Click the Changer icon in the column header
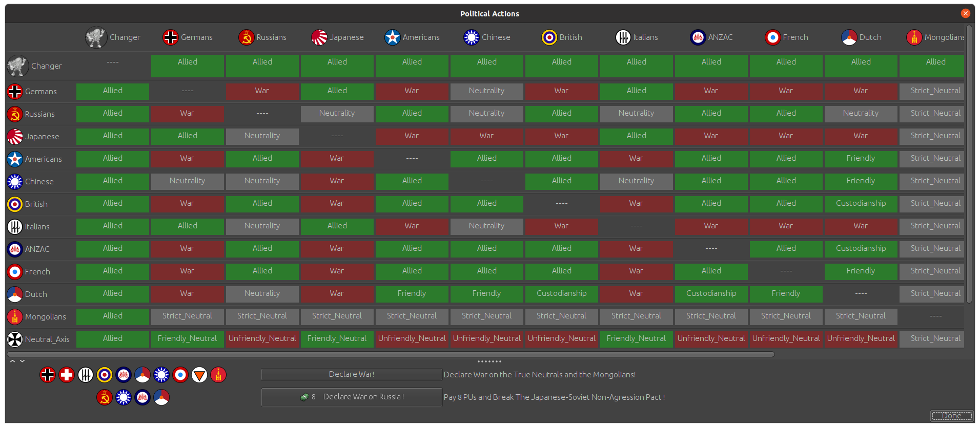The image size is (980, 428). pyautogui.click(x=96, y=37)
